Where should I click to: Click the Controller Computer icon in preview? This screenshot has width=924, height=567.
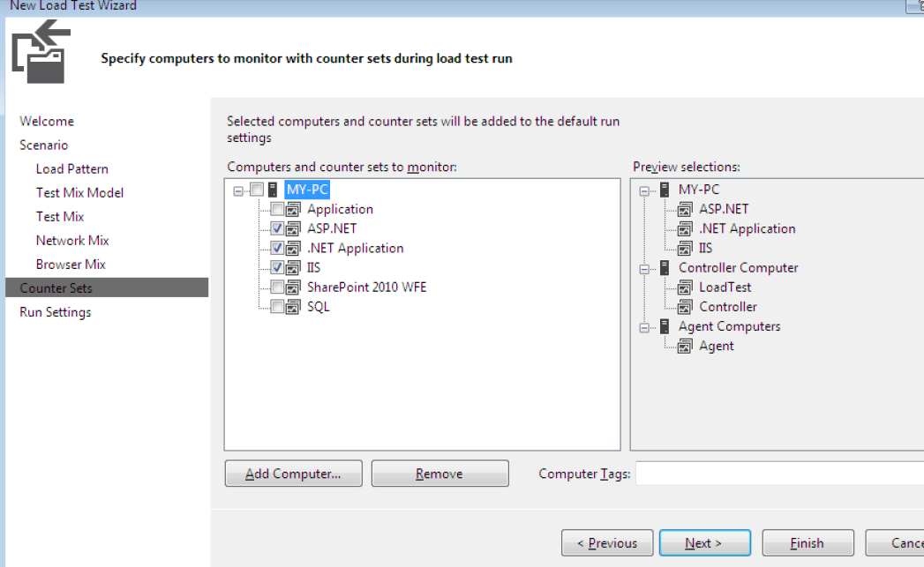(665, 268)
